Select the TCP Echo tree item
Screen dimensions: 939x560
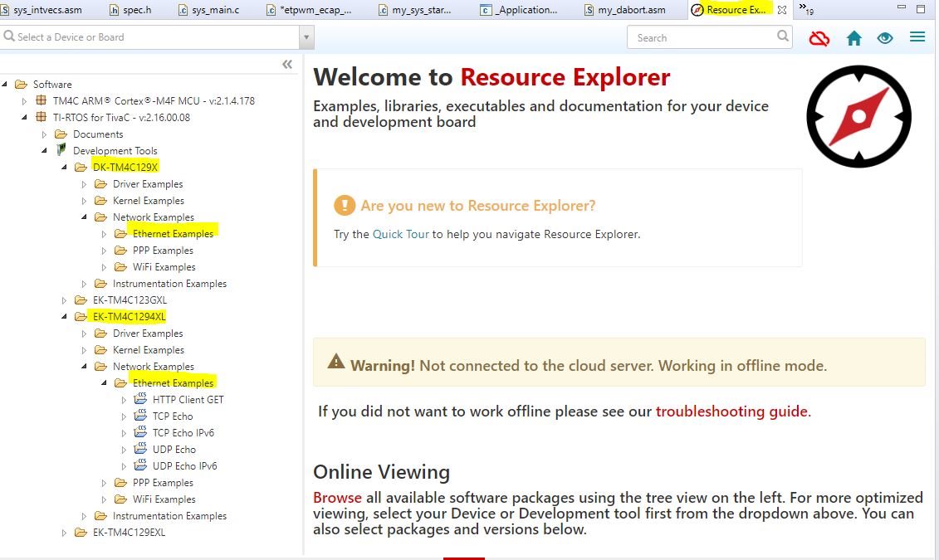[x=173, y=416]
